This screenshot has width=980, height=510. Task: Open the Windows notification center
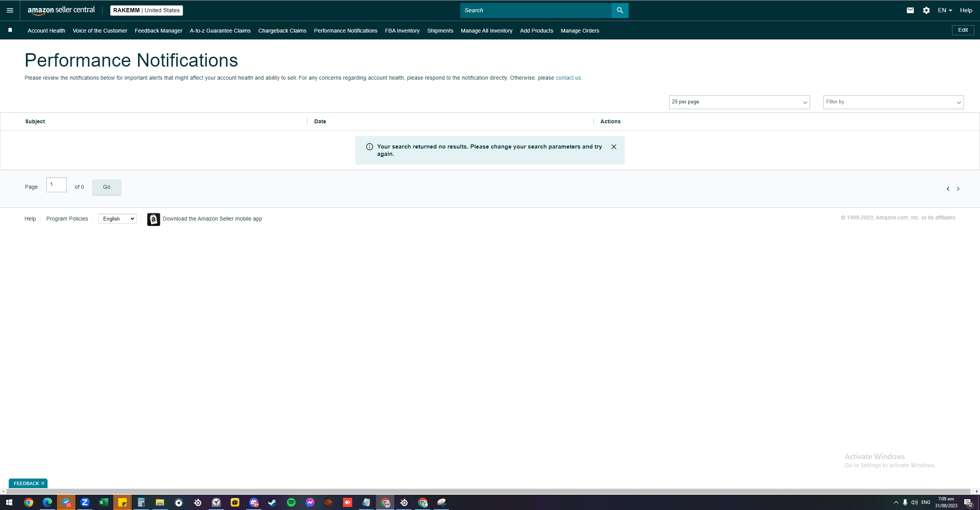[969, 502]
